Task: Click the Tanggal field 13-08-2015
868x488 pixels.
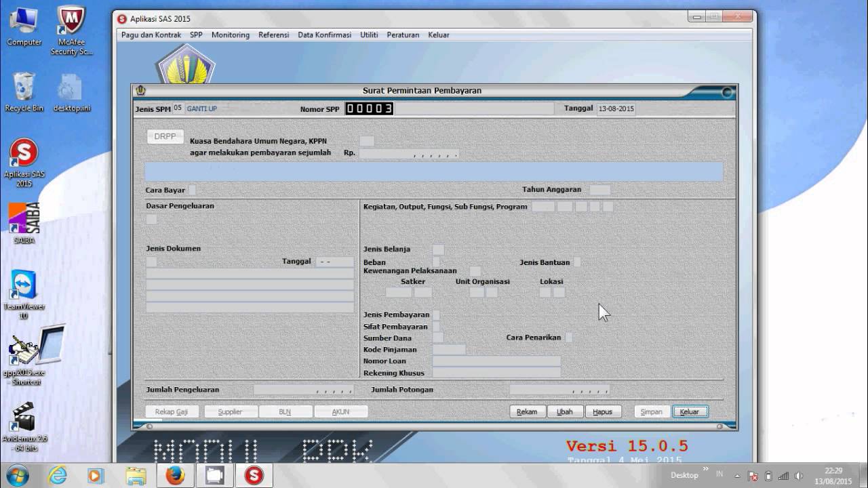Action: coord(616,108)
